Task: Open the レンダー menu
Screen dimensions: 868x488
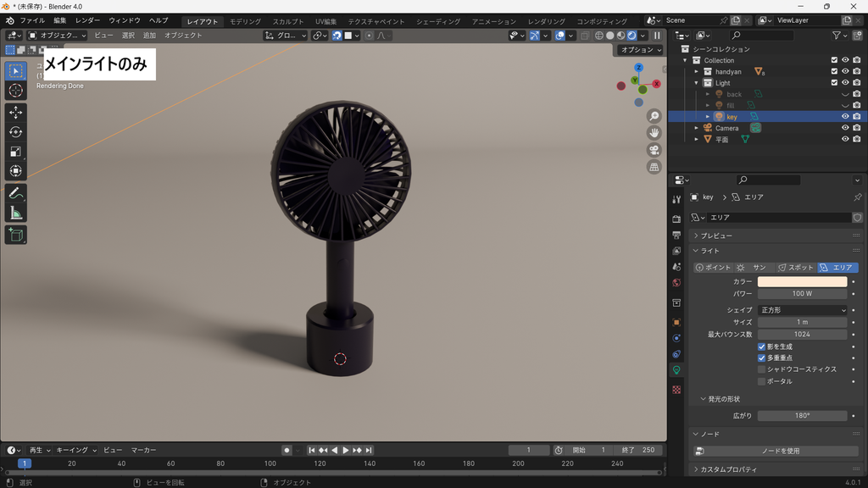Action: (88, 20)
